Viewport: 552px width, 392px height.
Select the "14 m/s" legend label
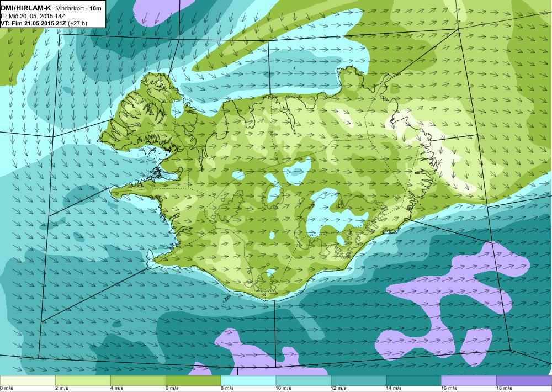pyautogui.click(x=394, y=389)
